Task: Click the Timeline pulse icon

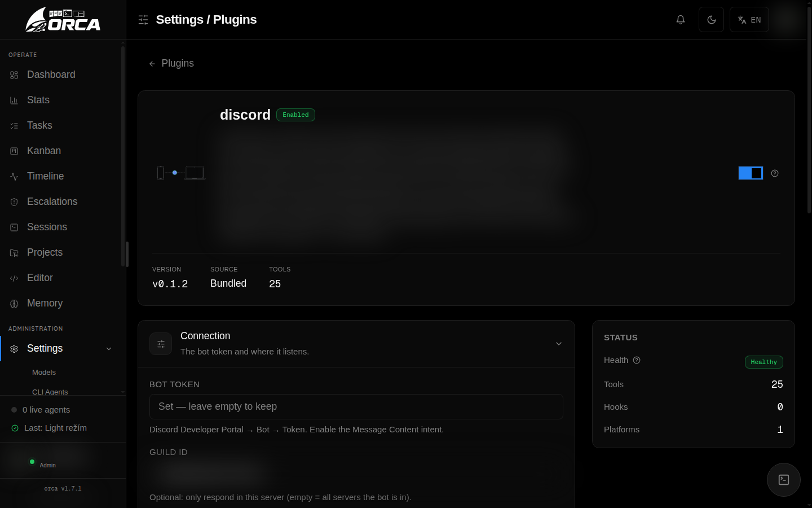Action: click(14, 177)
